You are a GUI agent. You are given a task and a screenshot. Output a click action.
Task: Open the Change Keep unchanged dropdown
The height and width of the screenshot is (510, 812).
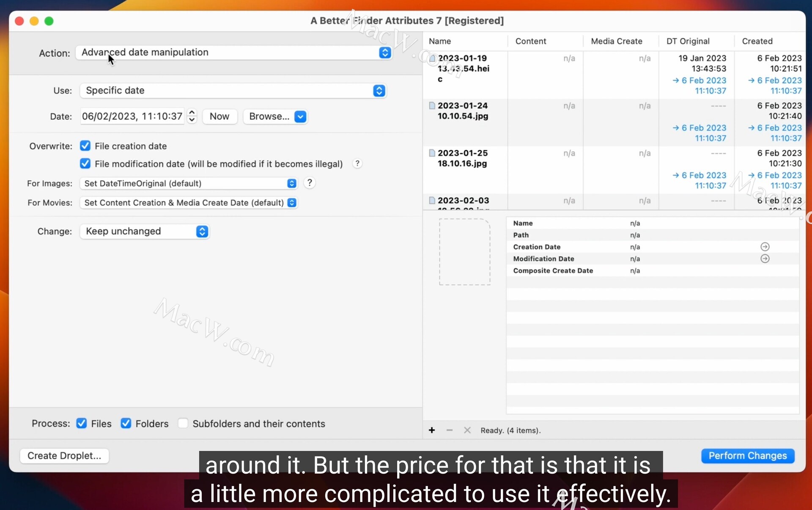click(144, 232)
